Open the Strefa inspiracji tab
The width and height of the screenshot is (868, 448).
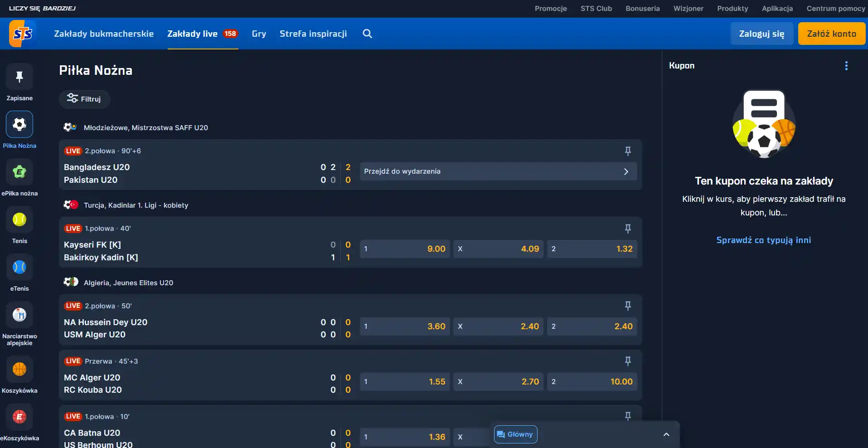(313, 34)
